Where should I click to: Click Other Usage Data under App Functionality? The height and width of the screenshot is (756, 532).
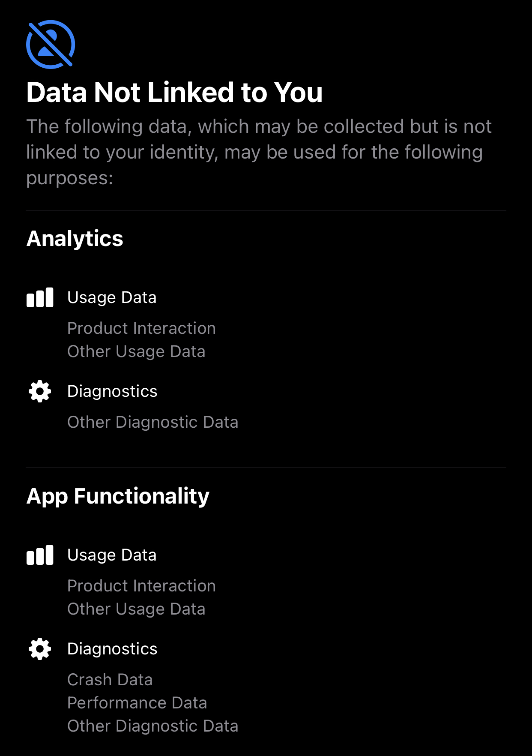[136, 609]
